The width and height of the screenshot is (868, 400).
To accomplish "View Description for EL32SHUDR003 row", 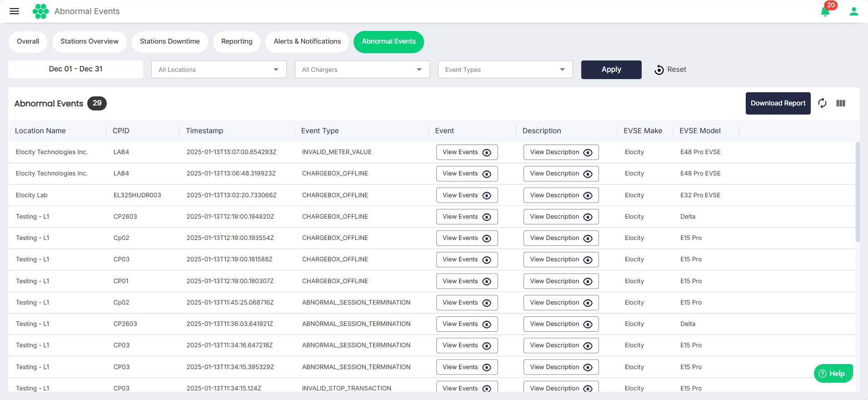I will [x=561, y=195].
